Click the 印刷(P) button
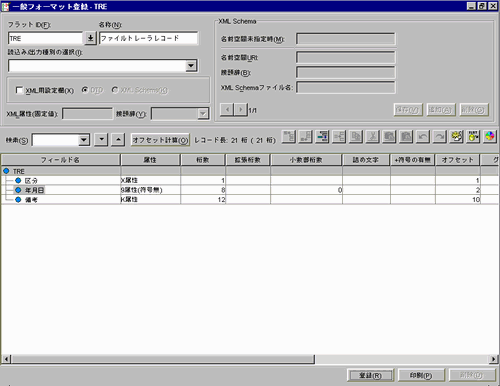 [x=421, y=376]
